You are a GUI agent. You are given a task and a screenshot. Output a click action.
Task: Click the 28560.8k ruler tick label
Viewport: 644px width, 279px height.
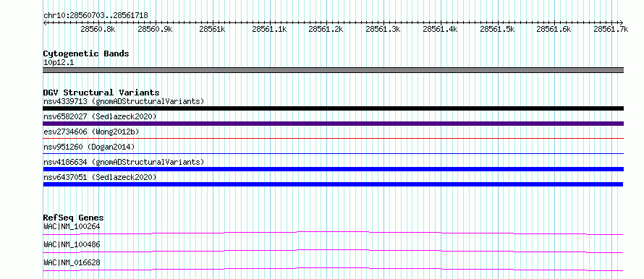[98, 30]
